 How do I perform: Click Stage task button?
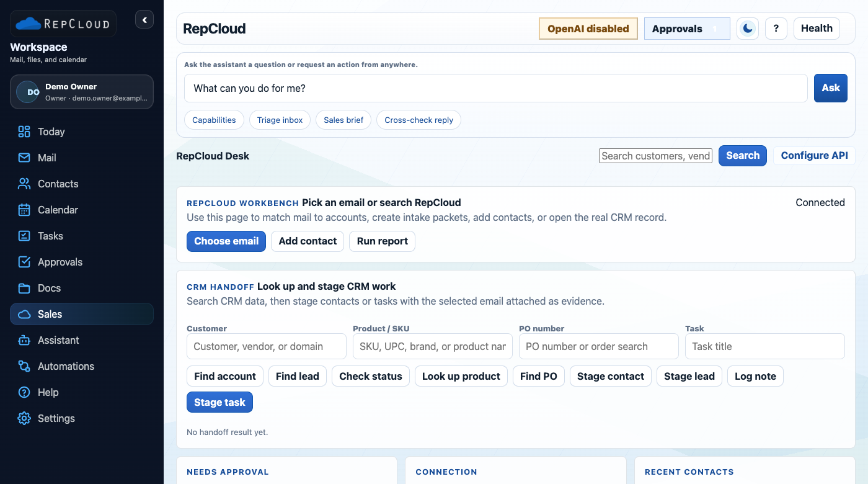[x=219, y=402]
